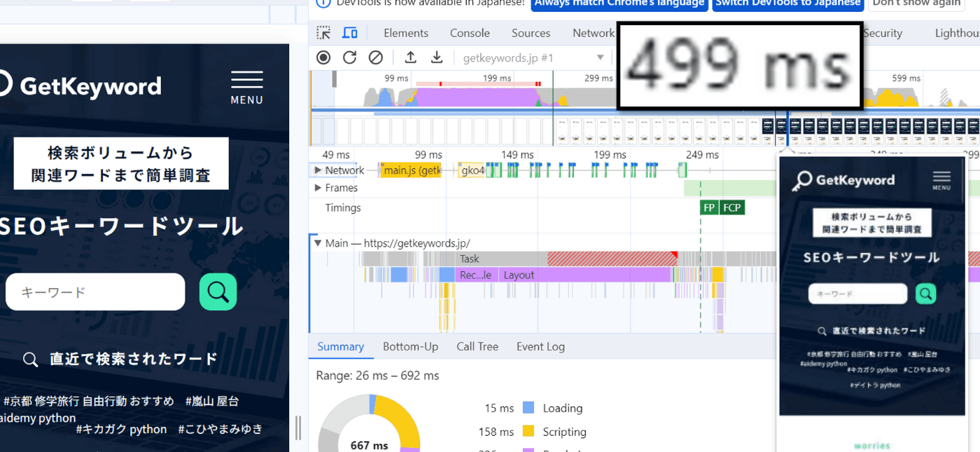Select the main.js network request bar
The height and width of the screenshot is (452, 980).
pos(410,170)
